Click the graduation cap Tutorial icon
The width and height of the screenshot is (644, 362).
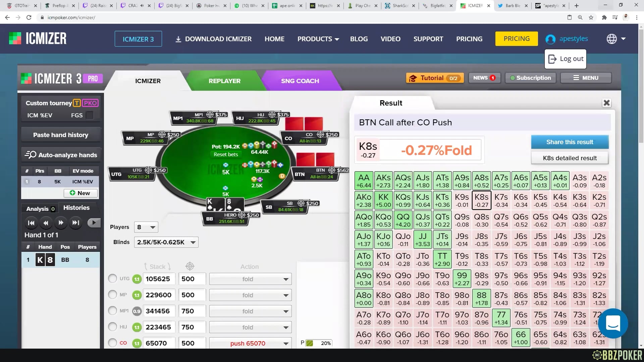coord(413,78)
